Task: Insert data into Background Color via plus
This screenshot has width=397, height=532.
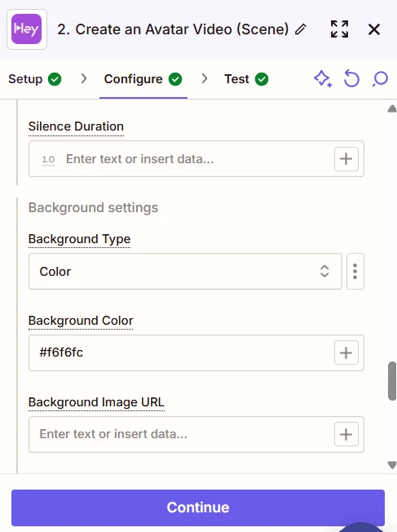Action: 346,352
